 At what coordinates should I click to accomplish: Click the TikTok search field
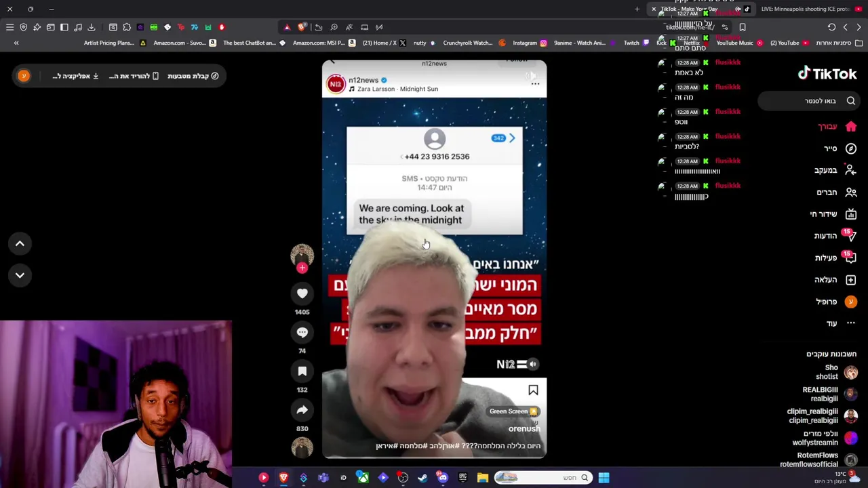click(809, 101)
